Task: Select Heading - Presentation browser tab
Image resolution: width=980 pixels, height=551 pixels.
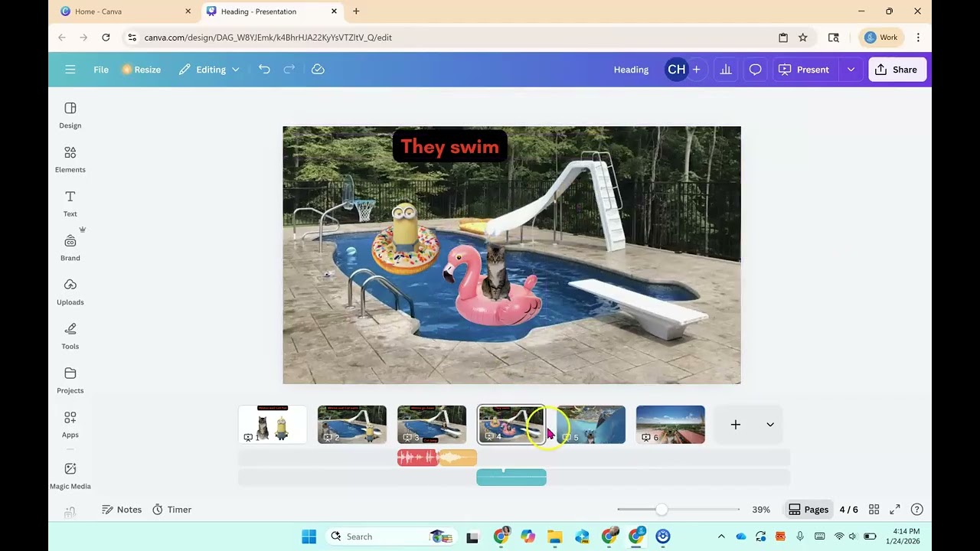Action: (271, 11)
